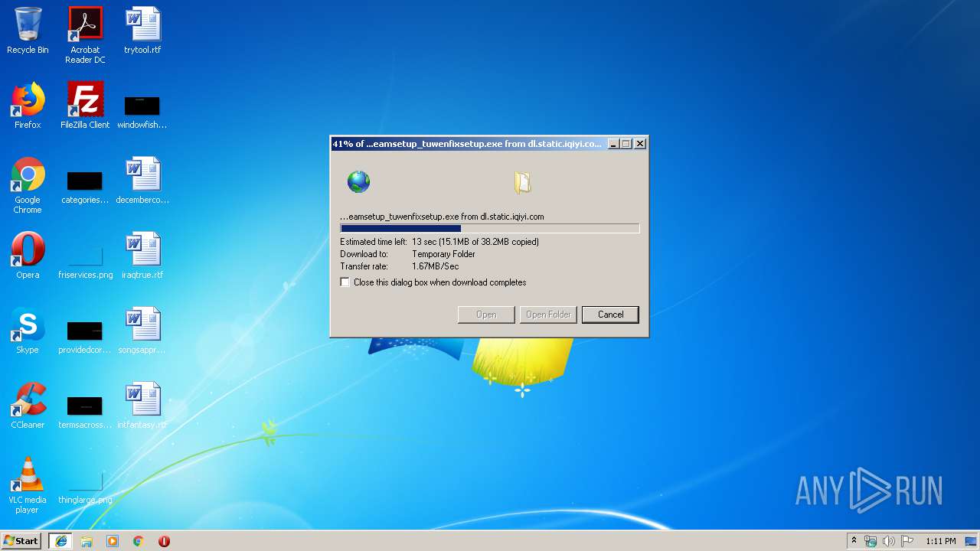Launch Acrobat Reader DC shortcut
This screenshot has width=980, height=551.
tap(85, 35)
